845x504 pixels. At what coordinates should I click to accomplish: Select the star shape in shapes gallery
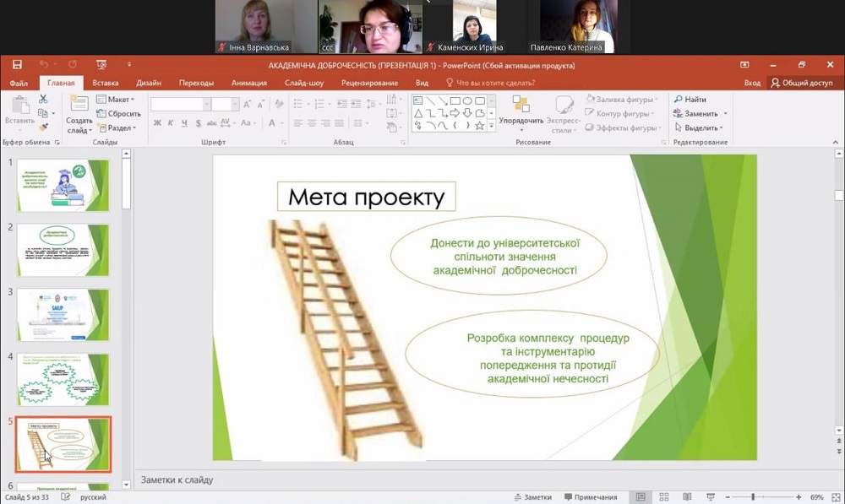point(479,126)
